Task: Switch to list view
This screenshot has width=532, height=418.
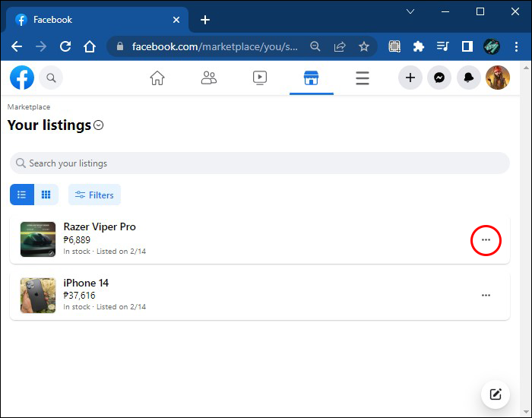Action: click(x=22, y=195)
